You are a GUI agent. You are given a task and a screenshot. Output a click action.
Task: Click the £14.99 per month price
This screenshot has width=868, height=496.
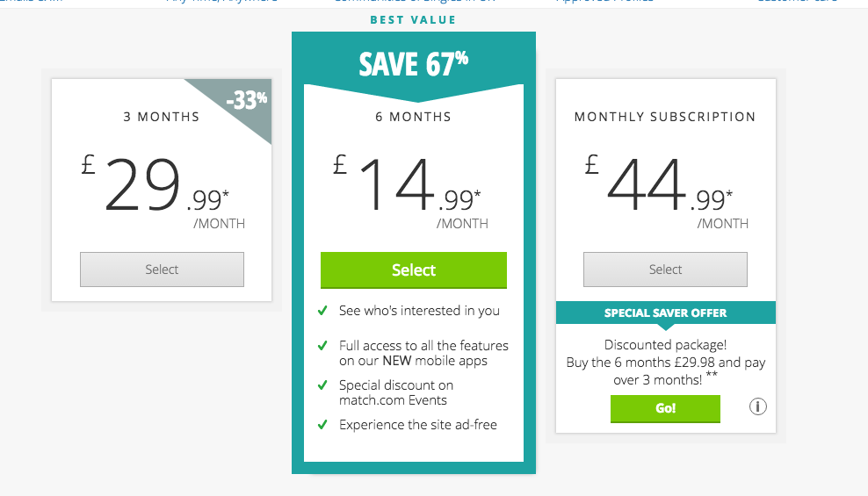[x=411, y=192]
